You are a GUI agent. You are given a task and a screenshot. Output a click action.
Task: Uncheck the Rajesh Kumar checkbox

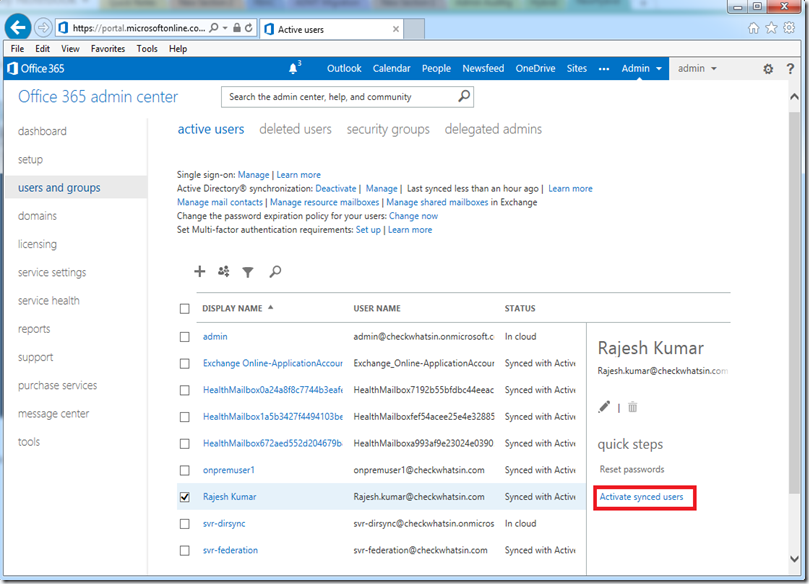pos(185,497)
